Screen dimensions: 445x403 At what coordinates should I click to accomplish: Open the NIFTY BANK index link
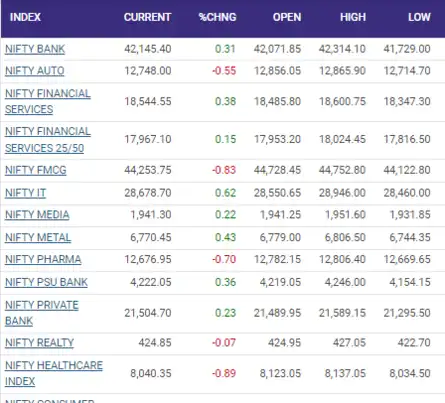point(35,49)
